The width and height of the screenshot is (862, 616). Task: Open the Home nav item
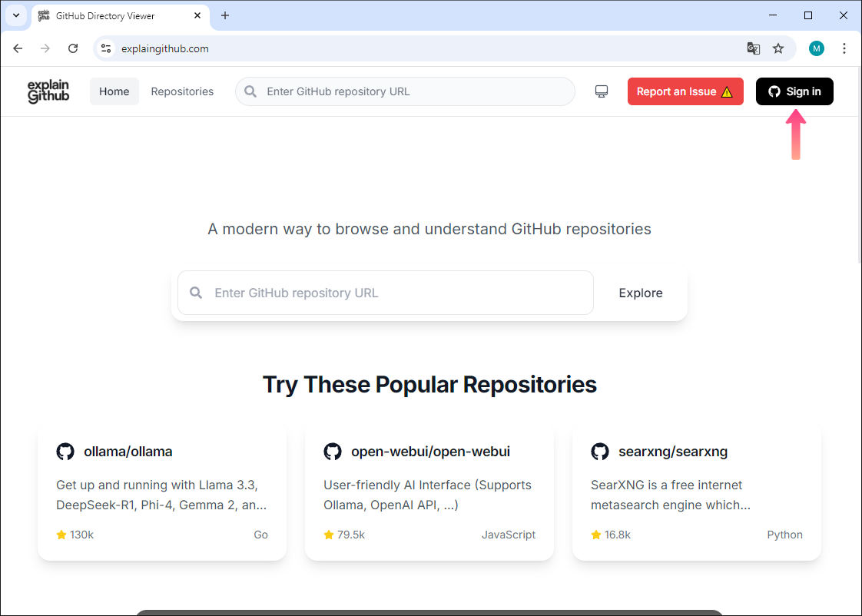pyautogui.click(x=114, y=91)
